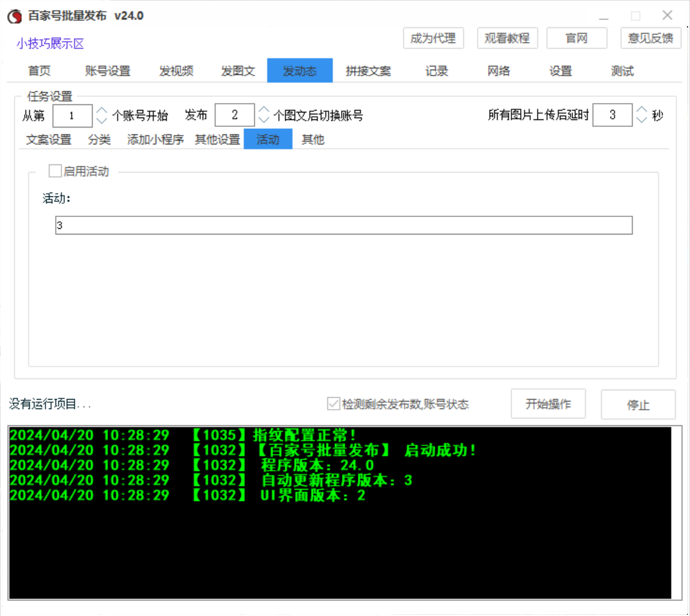
Task: Switch to the 记录 tab
Action: tap(436, 71)
